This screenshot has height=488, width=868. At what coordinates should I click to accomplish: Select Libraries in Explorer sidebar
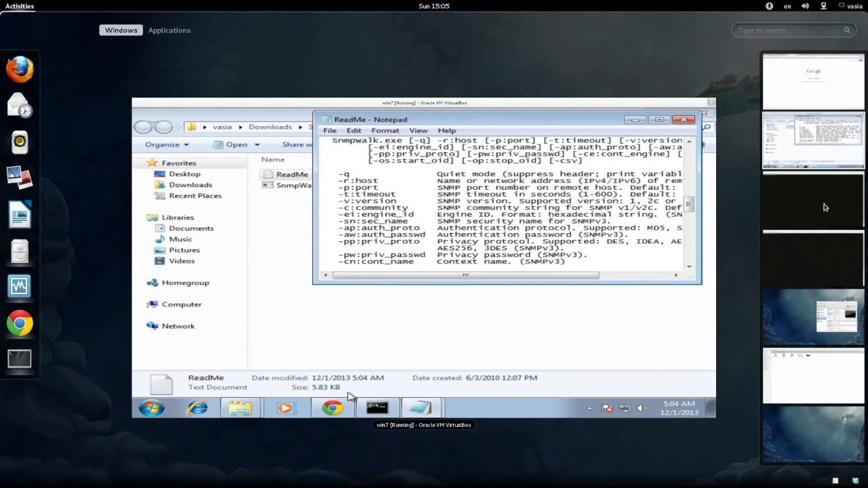tap(178, 217)
